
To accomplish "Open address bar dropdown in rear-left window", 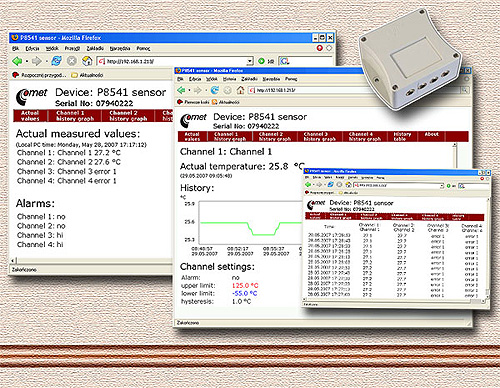I will point(250,61).
